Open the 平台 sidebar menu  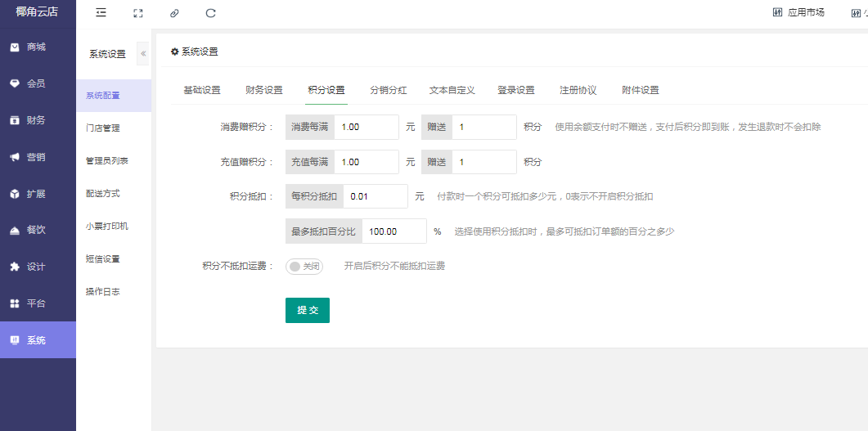tap(38, 303)
